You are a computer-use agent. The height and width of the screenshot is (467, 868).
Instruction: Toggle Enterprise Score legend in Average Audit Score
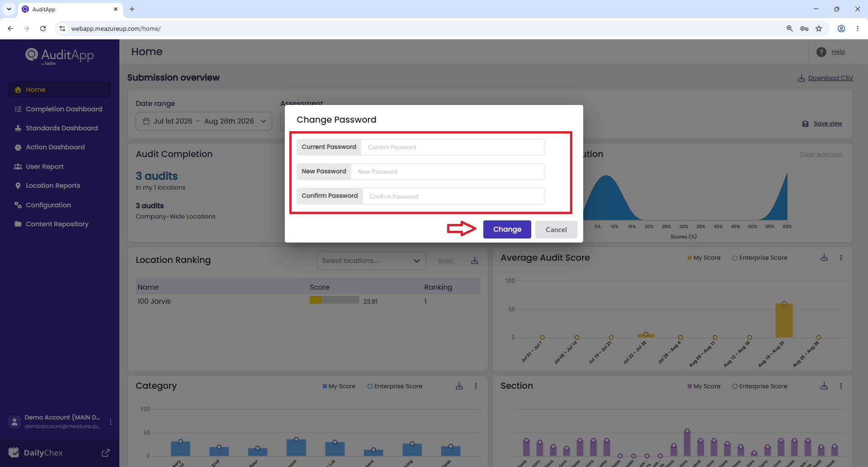point(760,258)
